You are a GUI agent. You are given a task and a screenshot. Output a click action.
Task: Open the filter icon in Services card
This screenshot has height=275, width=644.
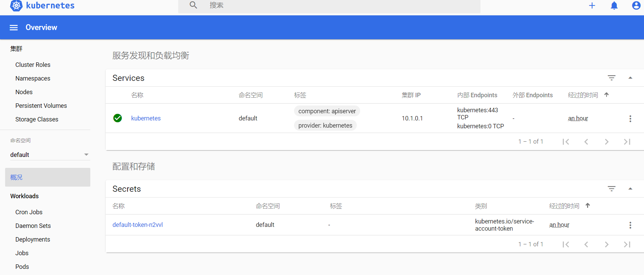pyautogui.click(x=612, y=78)
